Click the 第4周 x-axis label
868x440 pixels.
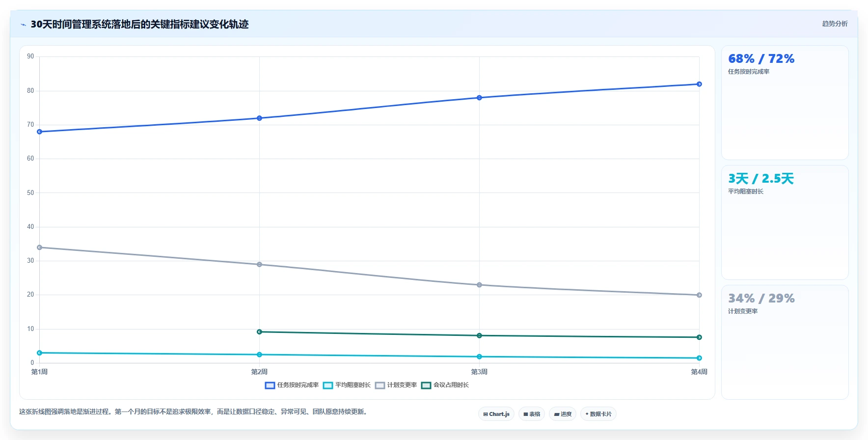pos(700,372)
